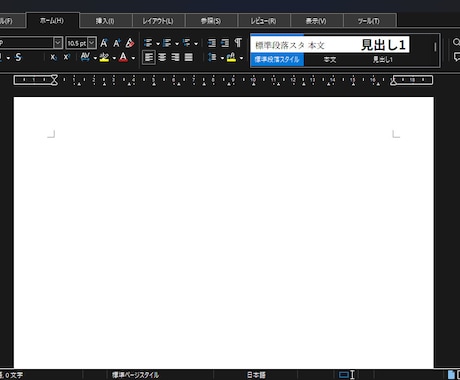460x380 pixels.
Task: Switch to the レビュー(R) tab
Action: (x=263, y=21)
